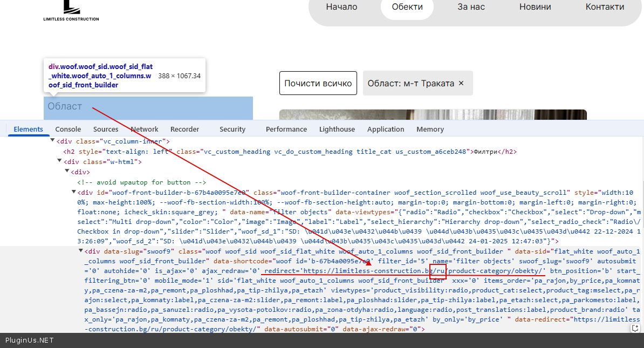Open the Application tab
The image size is (644, 348).
click(386, 129)
